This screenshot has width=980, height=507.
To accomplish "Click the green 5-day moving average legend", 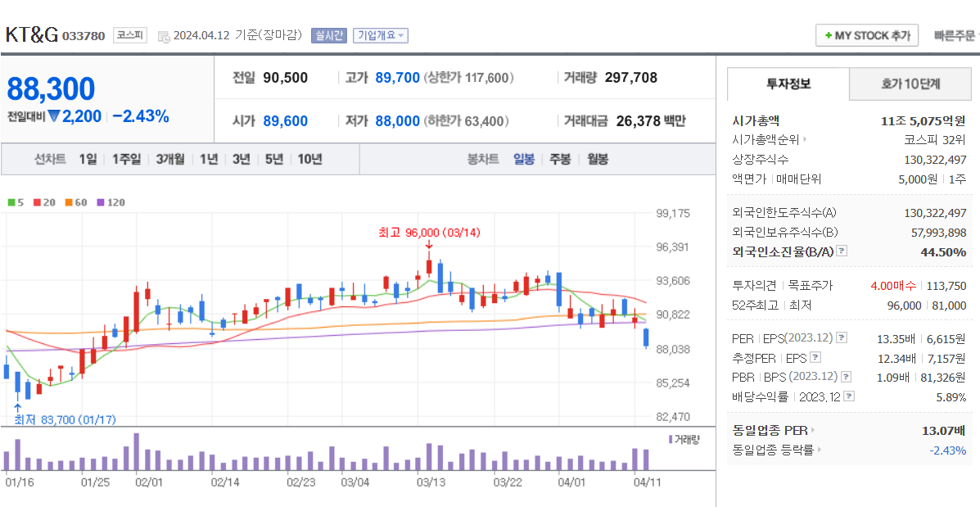I will pyautogui.click(x=15, y=202).
